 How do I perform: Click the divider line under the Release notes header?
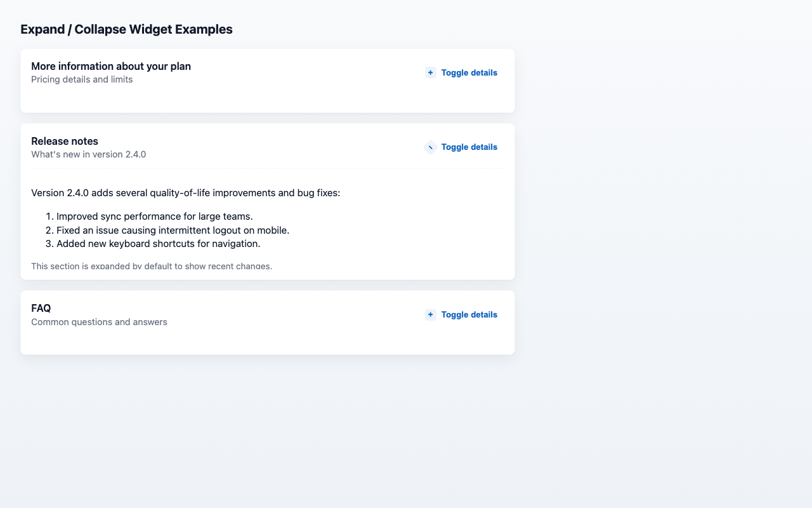[267, 169]
